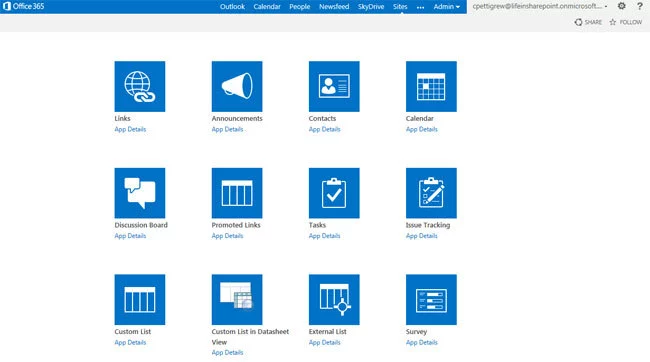The image size is (650, 362).
Task: View App Details for Discussion Board
Action: click(x=130, y=236)
